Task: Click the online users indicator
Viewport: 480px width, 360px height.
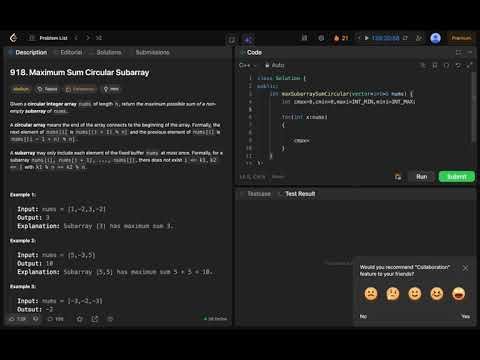Action: [215, 319]
